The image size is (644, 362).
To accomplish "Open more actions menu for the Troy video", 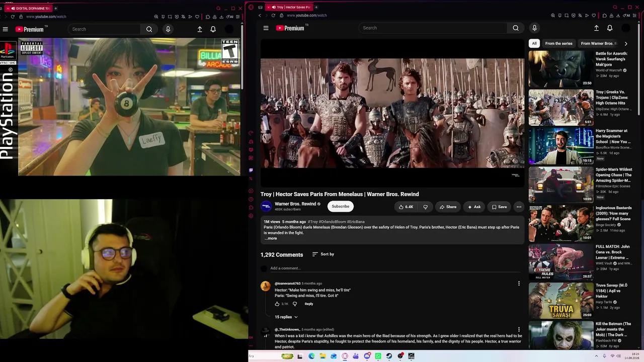I will 519,207.
